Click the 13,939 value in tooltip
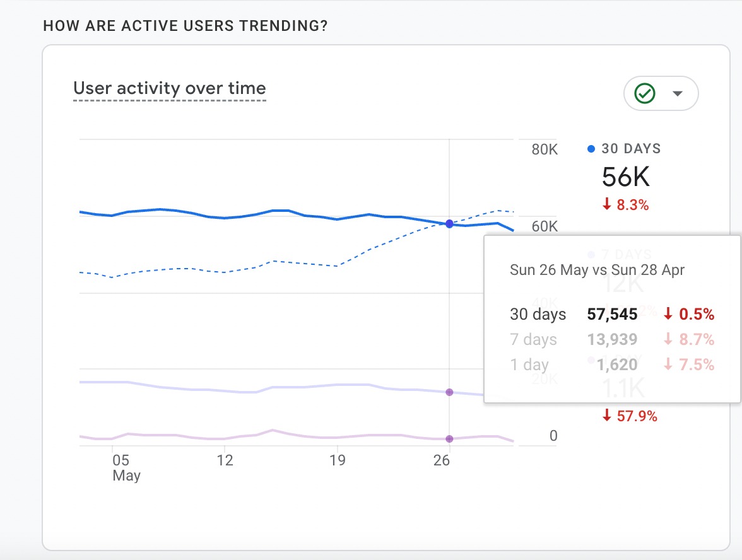Screen dimensions: 742x560 point(612,339)
